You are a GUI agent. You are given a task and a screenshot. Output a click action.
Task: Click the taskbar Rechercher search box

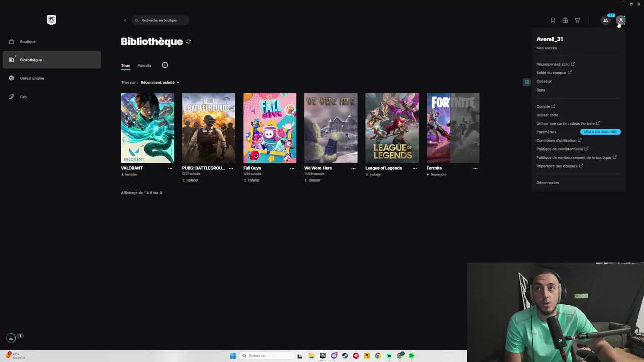(267, 356)
